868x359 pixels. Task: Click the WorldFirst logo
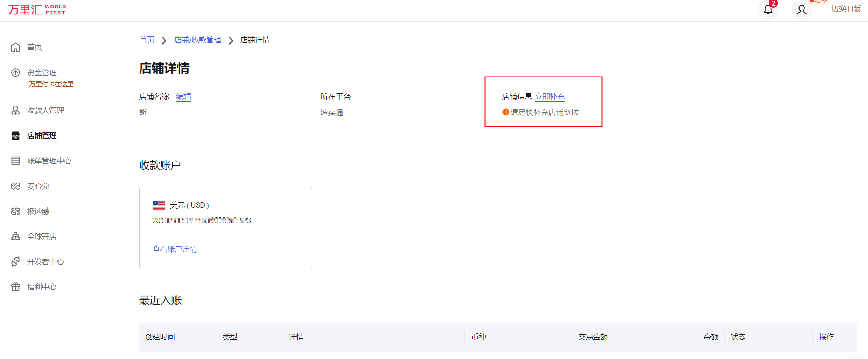point(37,9)
